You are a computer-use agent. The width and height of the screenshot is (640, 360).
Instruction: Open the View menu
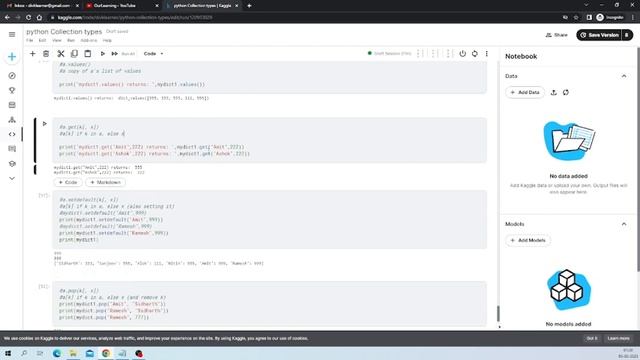(x=57, y=40)
